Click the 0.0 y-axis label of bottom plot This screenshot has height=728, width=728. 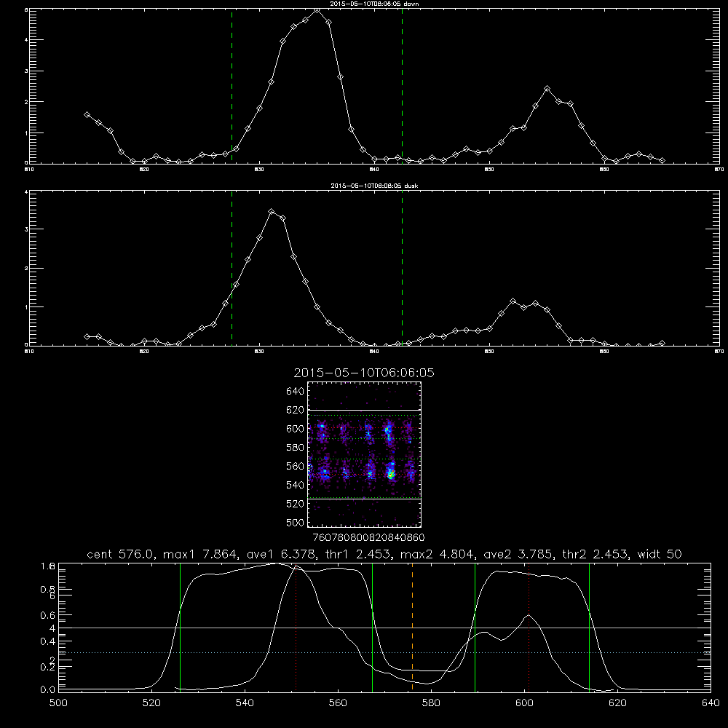[x=48, y=689]
